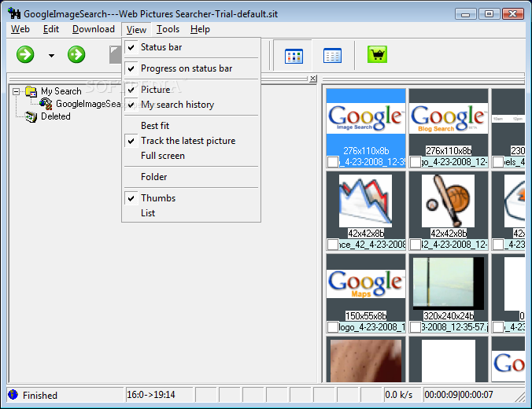Click the 150x55x8b size label

pos(366,315)
